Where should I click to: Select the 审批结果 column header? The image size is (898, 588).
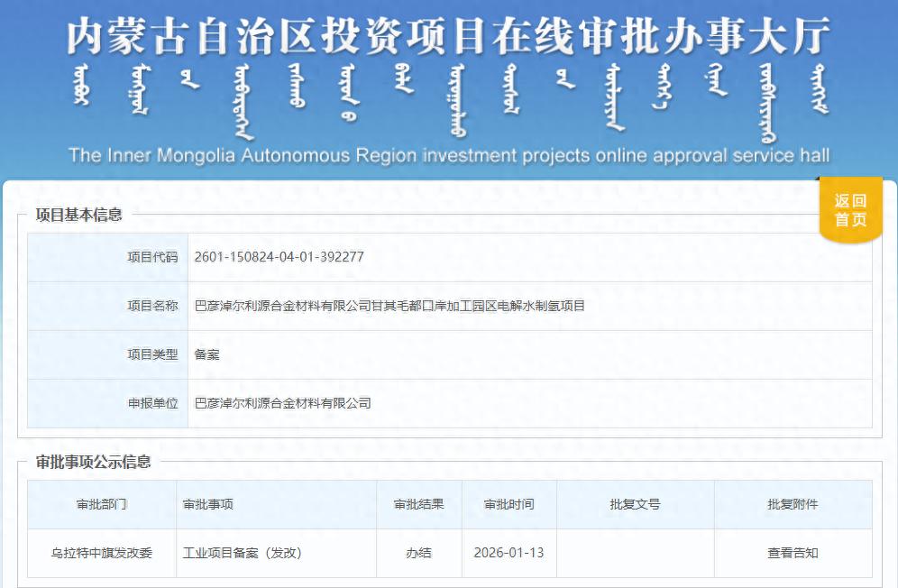(x=419, y=505)
